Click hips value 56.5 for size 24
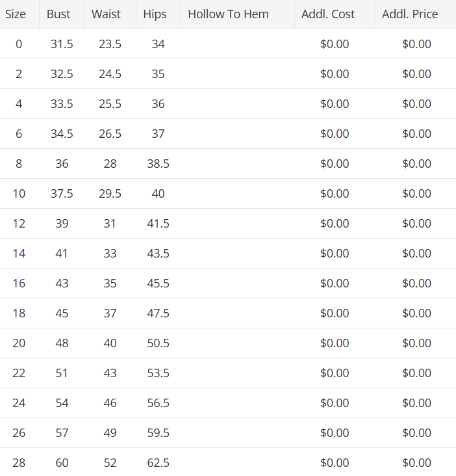Viewport: 456px width, 476px height. click(x=158, y=403)
